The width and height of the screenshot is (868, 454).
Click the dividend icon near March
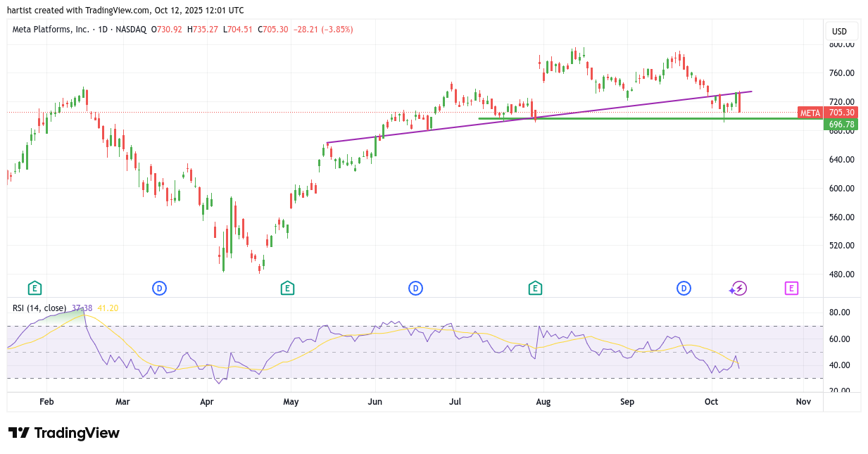pos(160,288)
